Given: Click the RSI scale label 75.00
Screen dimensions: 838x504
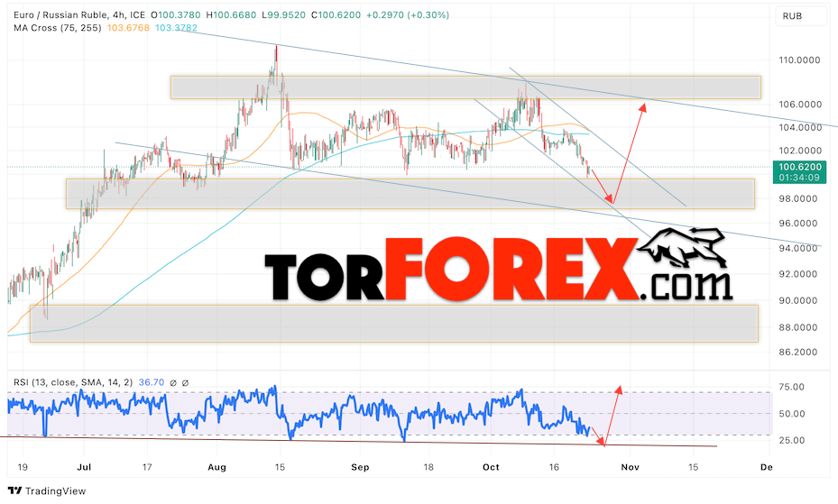Looking at the screenshot, I should coord(792,387).
